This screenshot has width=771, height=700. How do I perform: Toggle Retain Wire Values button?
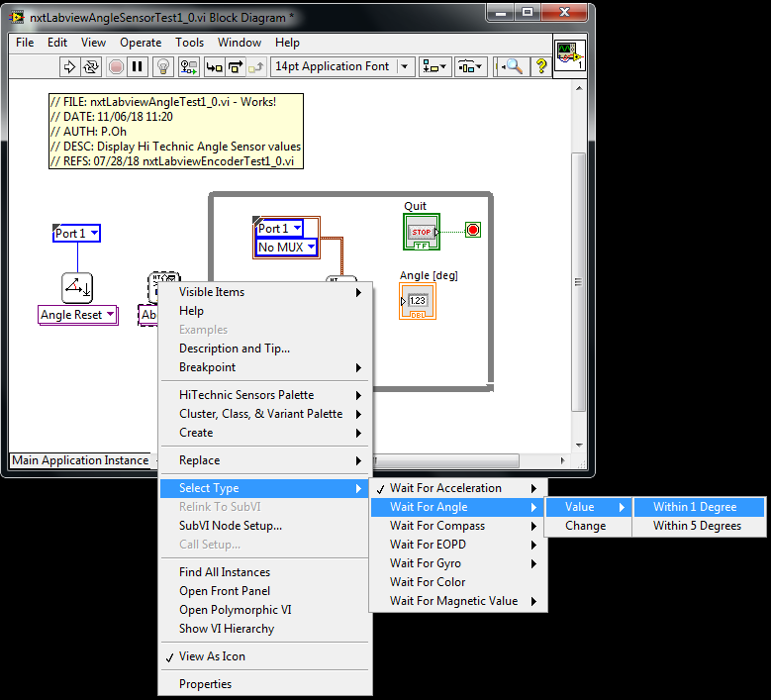point(188,66)
